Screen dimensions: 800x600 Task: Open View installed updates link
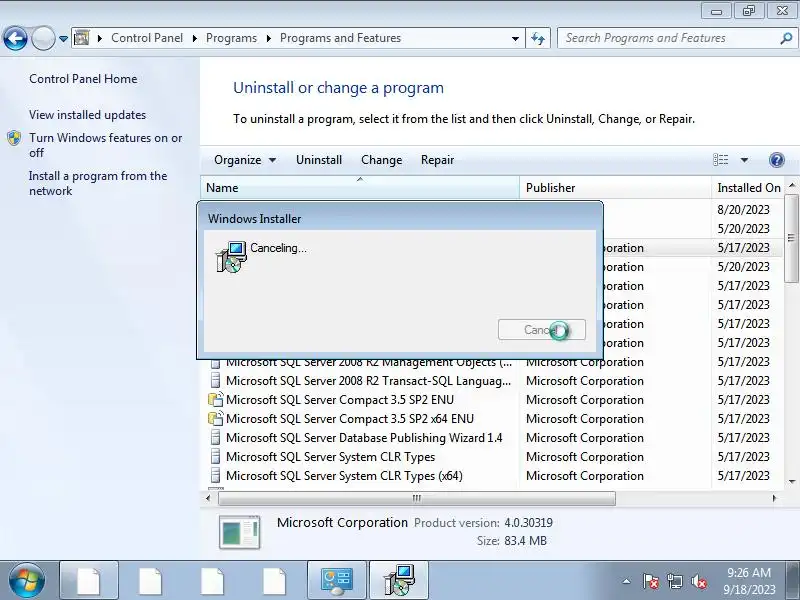pyautogui.click(x=87, y=115)
